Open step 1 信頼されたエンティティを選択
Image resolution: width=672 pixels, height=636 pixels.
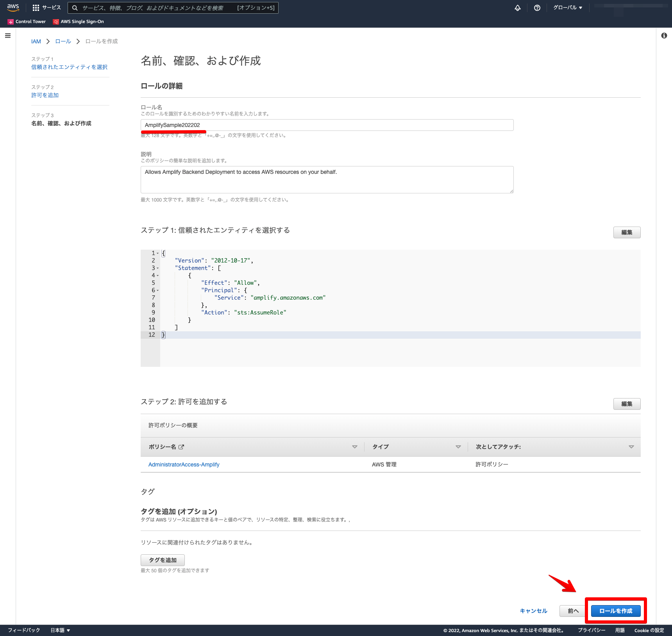coord(69,67)
